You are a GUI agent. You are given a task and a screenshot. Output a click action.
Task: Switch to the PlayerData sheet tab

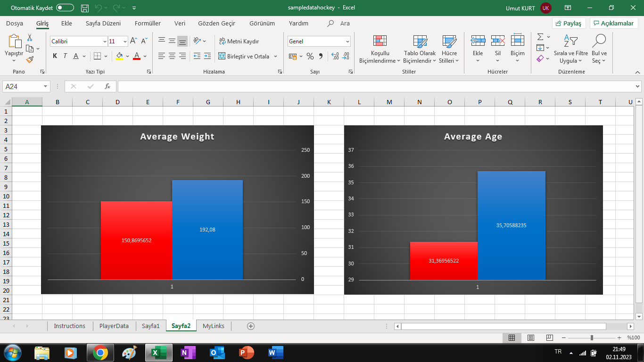(x=114, y=326)
